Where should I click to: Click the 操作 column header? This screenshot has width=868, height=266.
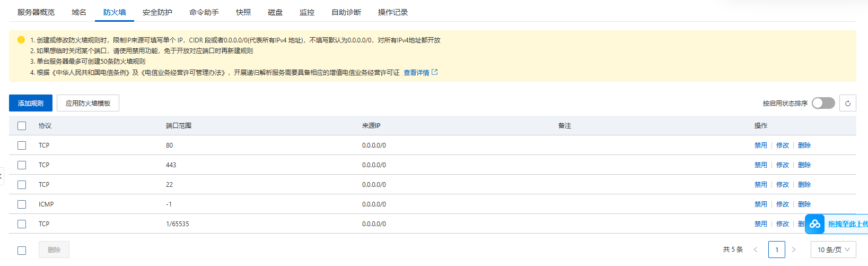(761, 126)
